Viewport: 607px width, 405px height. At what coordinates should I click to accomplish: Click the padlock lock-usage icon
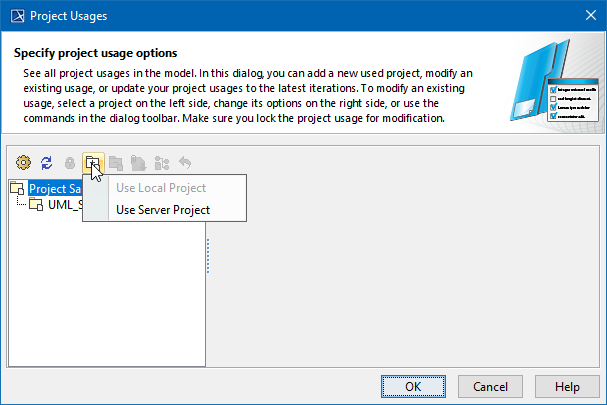click(x=69, y=161)
